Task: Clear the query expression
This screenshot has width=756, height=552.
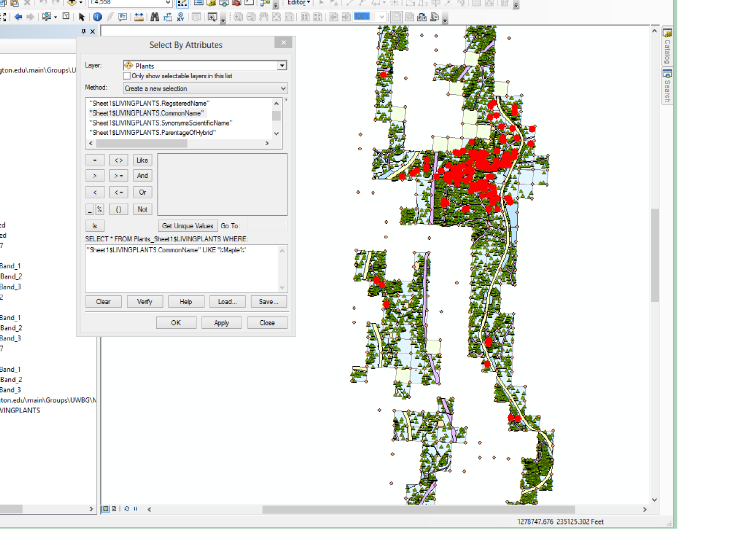Action: (104, 302)
